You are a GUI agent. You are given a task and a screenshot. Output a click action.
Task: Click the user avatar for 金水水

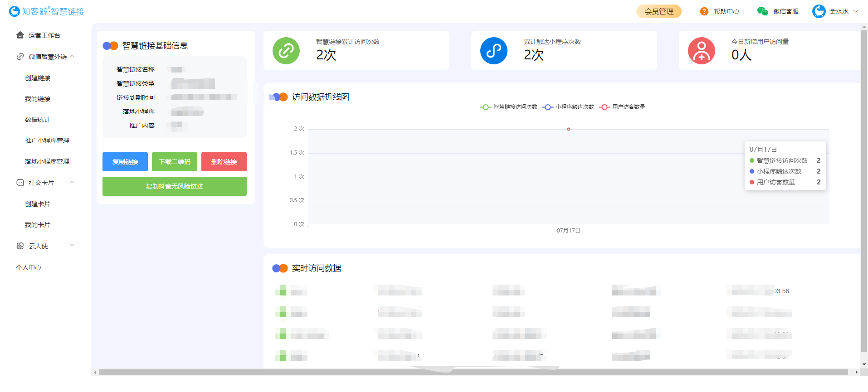click(x=819, y=11)
